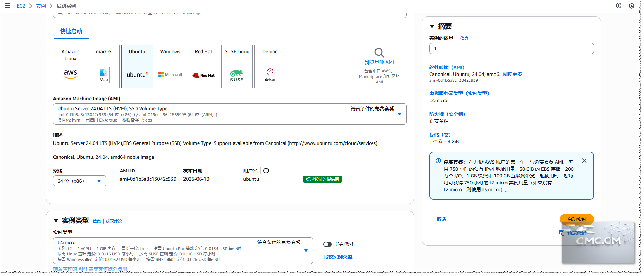Click the 发布日期 value 2025-06-10
The height and width of the screenshot is (276, 644).
(196, 179)
